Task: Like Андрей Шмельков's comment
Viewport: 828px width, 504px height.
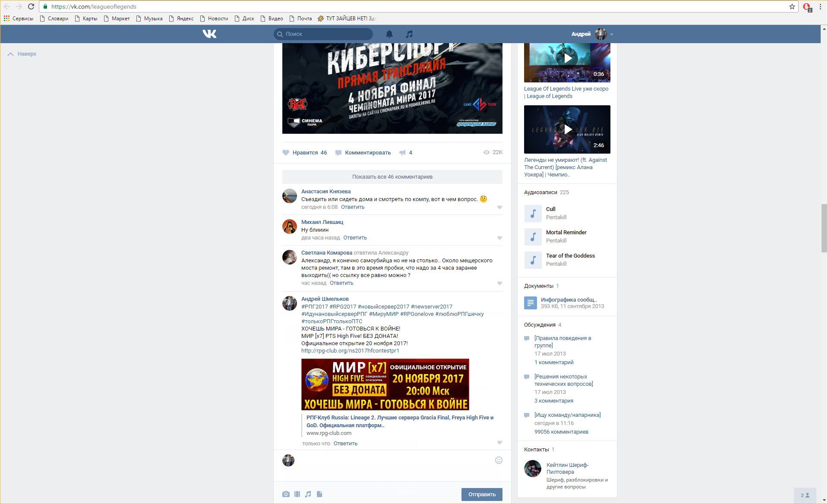Action: pos(499,443)
